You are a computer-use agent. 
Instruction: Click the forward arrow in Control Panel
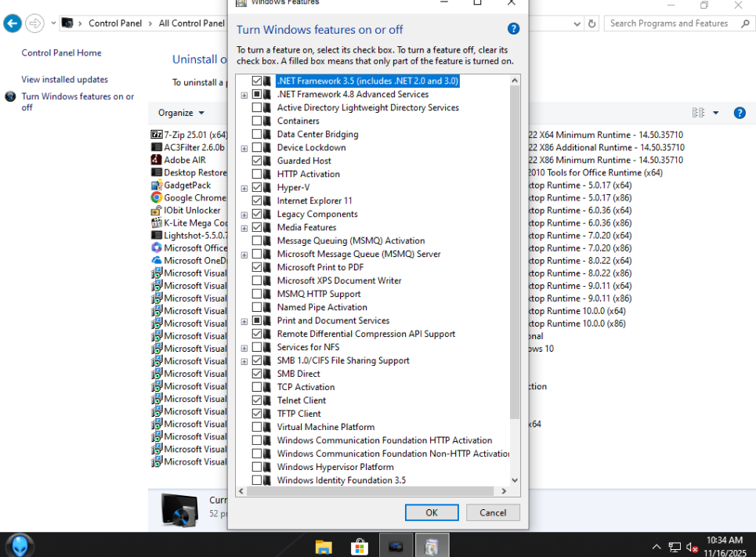pyautogui.click(x=34, y=24)
